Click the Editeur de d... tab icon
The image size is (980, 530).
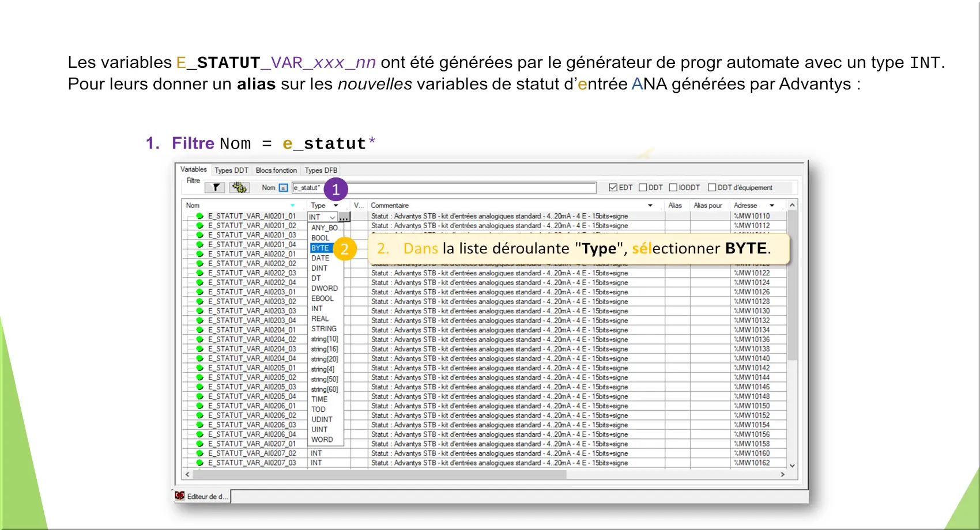[x=180, y=496]
